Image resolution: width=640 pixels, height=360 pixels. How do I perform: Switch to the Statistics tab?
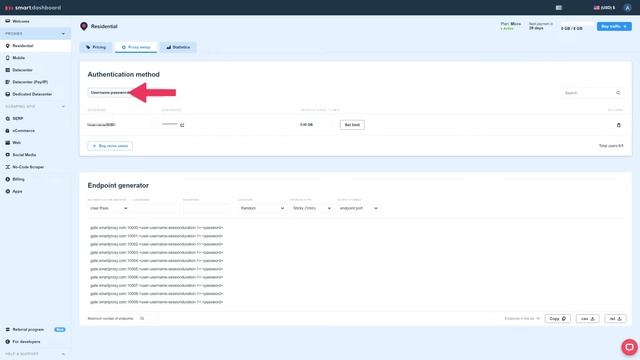point(178,47)
